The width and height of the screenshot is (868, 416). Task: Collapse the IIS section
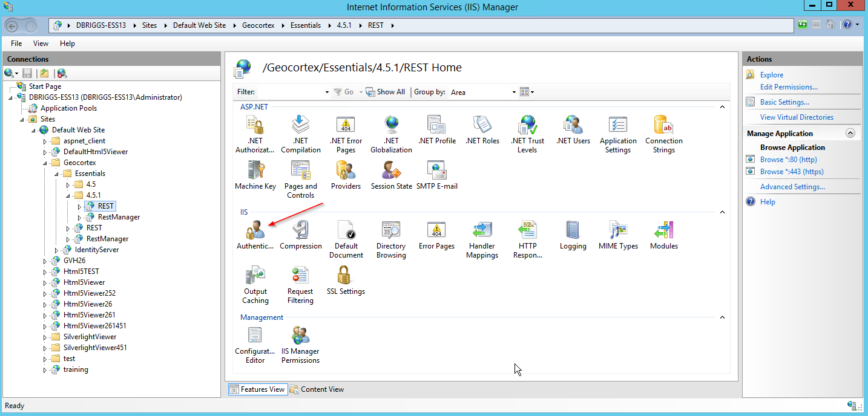point(722,212)
